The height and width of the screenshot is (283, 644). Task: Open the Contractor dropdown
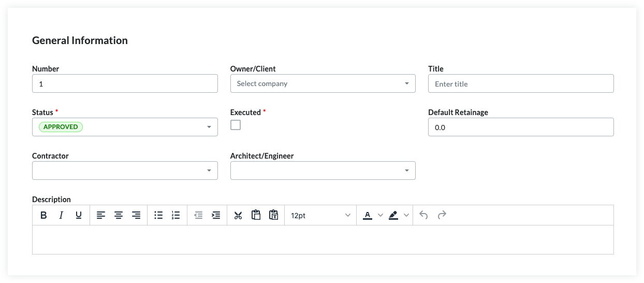coord(125,171)
